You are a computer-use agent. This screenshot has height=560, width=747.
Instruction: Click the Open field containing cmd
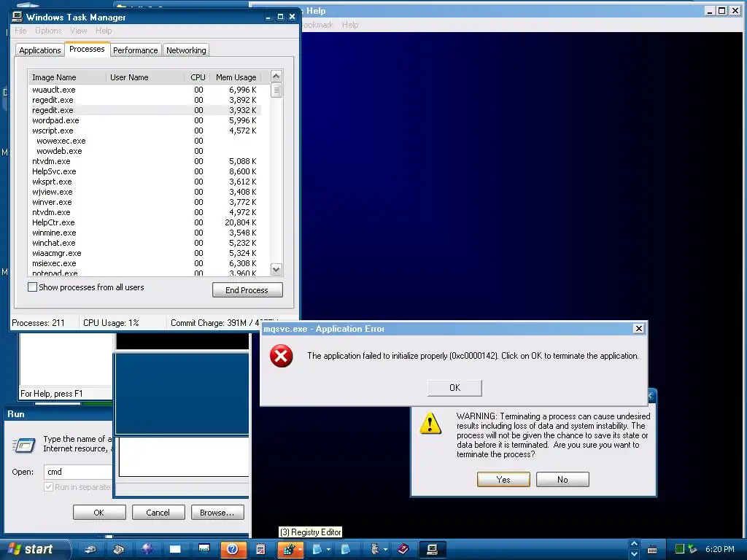pyautogui.click(x=79, y=472)
